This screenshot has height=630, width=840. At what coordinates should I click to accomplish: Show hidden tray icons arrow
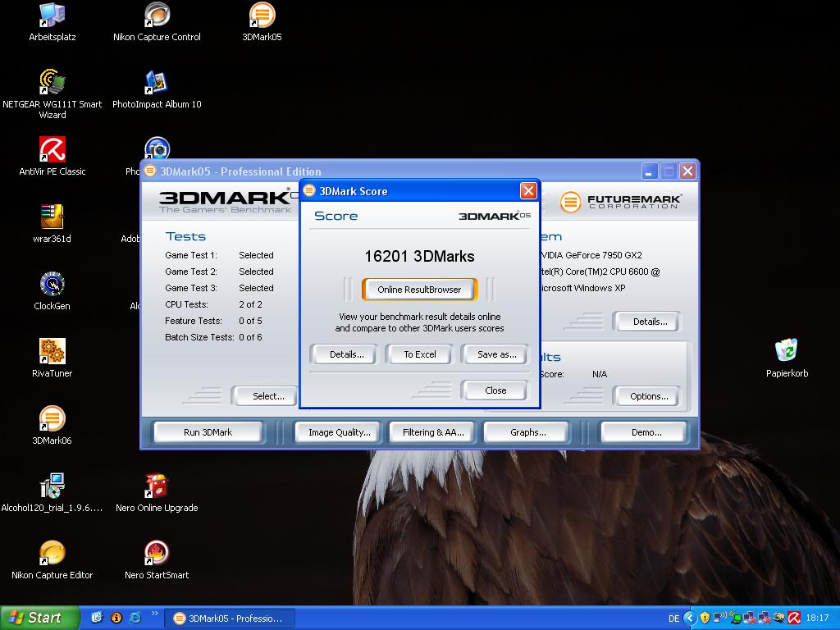pos(690,619)
